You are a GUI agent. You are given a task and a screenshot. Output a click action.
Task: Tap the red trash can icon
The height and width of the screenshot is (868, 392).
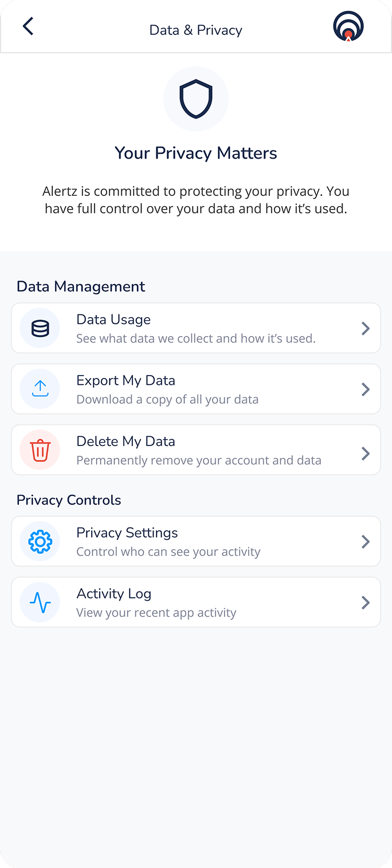(x=40, y=450)
